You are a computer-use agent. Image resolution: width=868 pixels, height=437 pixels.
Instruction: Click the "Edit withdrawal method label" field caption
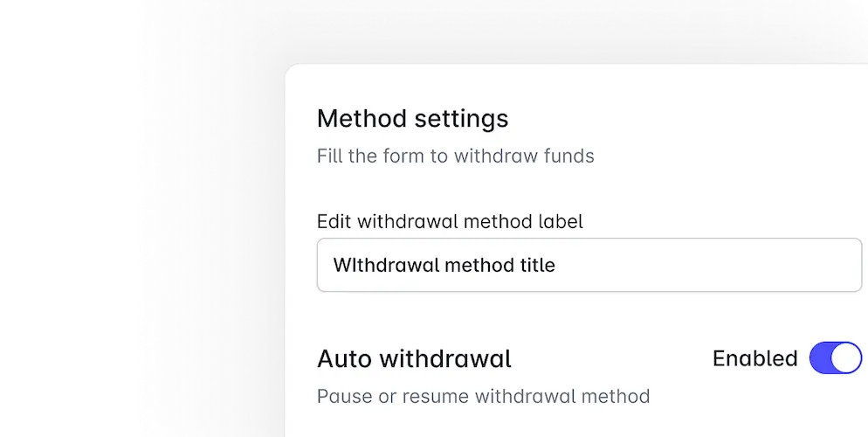tap(450, 221)
